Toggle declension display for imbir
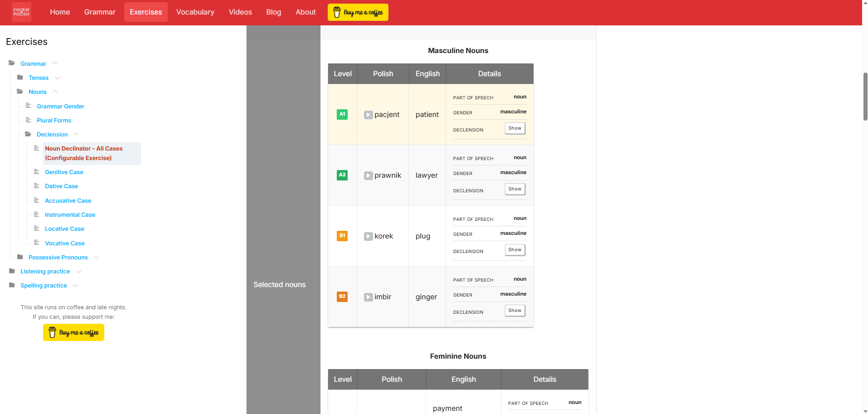This screenshot has width=868, height=414. [514, 311]
